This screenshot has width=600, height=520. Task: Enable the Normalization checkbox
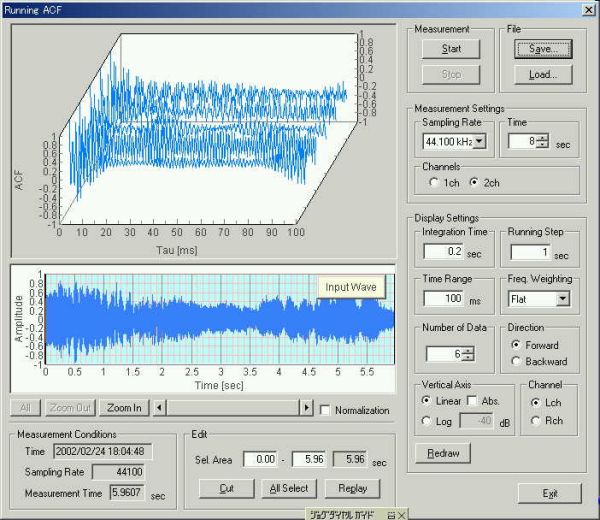pyautogui.click(x=326, y=410)
